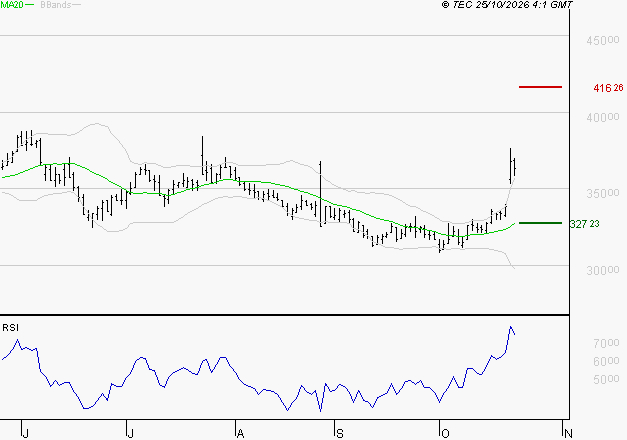Click the green 327.23 support value
The width and height of the screenshot is (627, 440).
(x=584, y=224)
